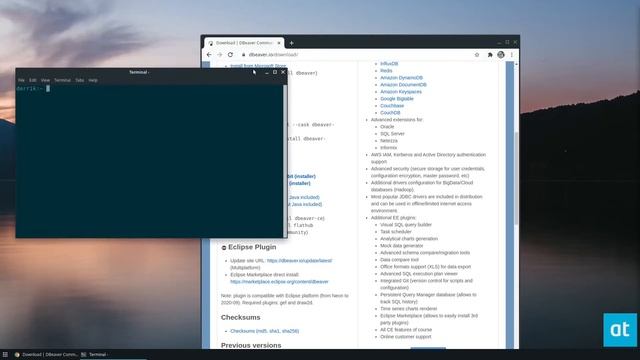Switch to browser via taskbar Download entry
Image resolution: width=640 pixels, height=360 pixels.
(46, 355)
